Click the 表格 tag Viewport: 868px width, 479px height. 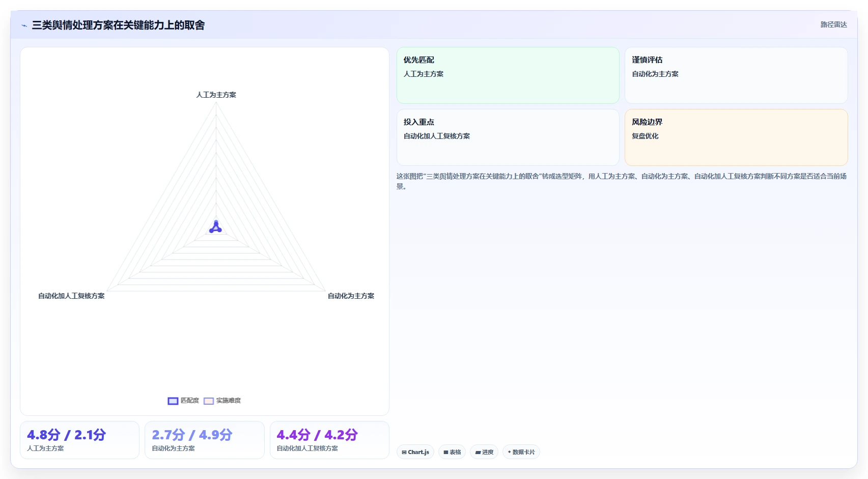click(452, 452)
